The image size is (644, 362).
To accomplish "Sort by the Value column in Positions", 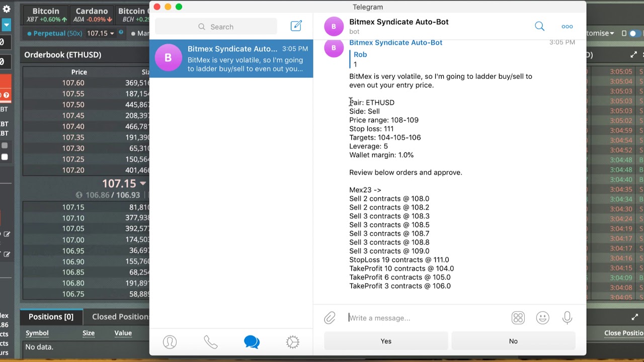I will coord(123,333).
